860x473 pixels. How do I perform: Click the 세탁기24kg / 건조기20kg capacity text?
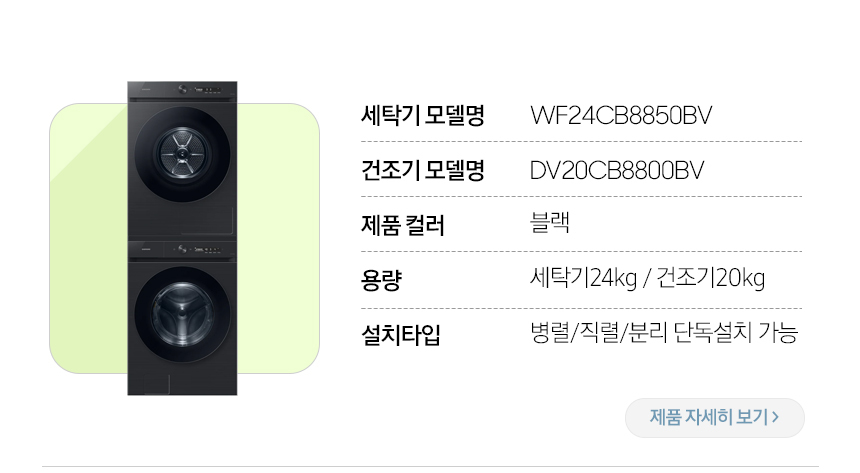click(x=647, y=278)
